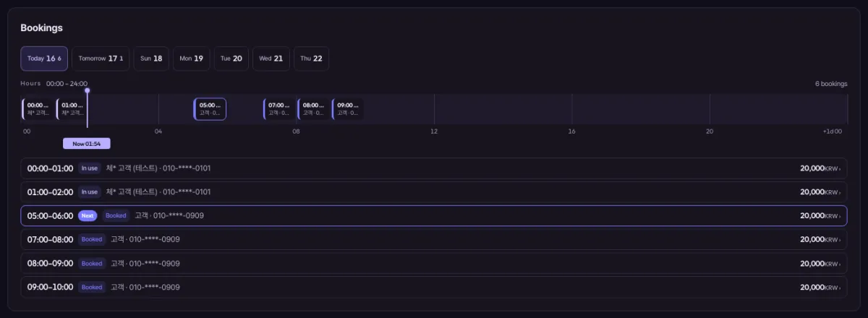Open the Thu 22 date tab
This screenshot has width=868, height=318.
[x=312, y=59]
